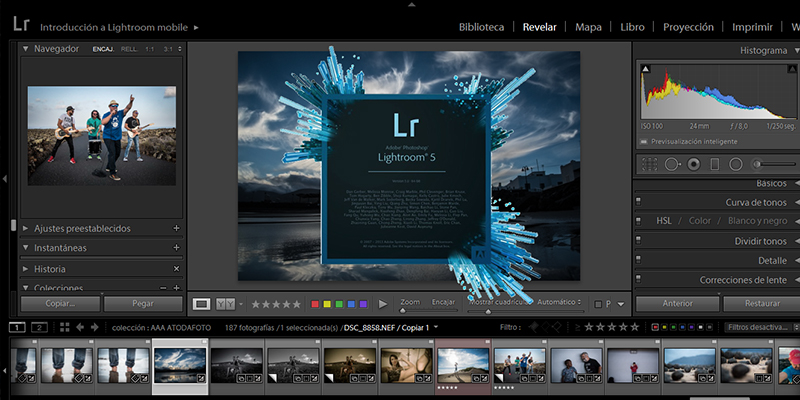Set purple color label in toolbar
800x400 pixels.
pyautogui.click(x=363, y=304)
